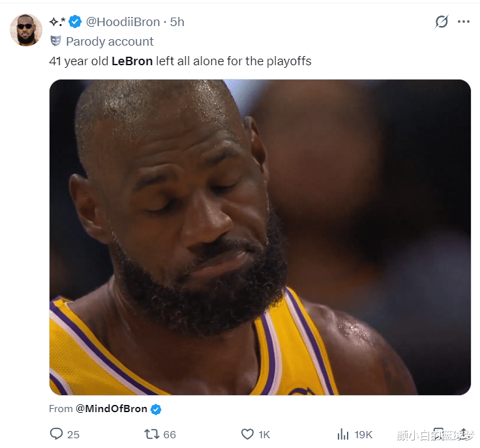Screen dimensions: 480x448
Task: Click the Parody account label text
Action: [110, 41]
